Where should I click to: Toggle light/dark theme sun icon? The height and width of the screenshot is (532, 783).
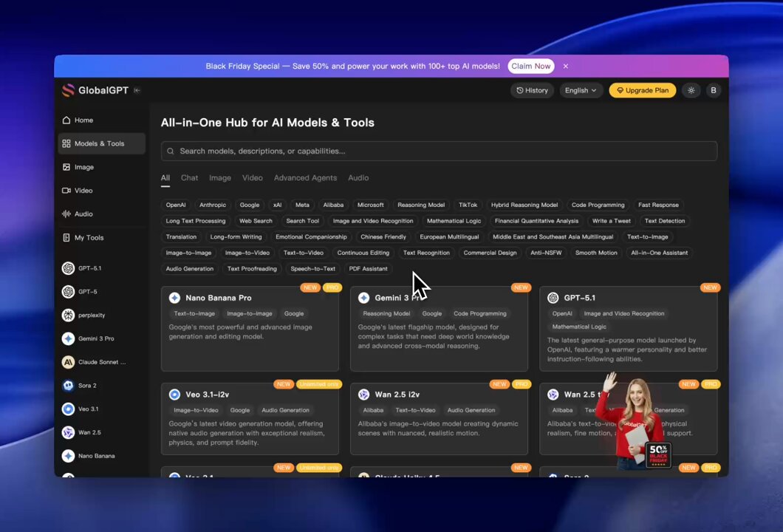click(x=691, y=90)
